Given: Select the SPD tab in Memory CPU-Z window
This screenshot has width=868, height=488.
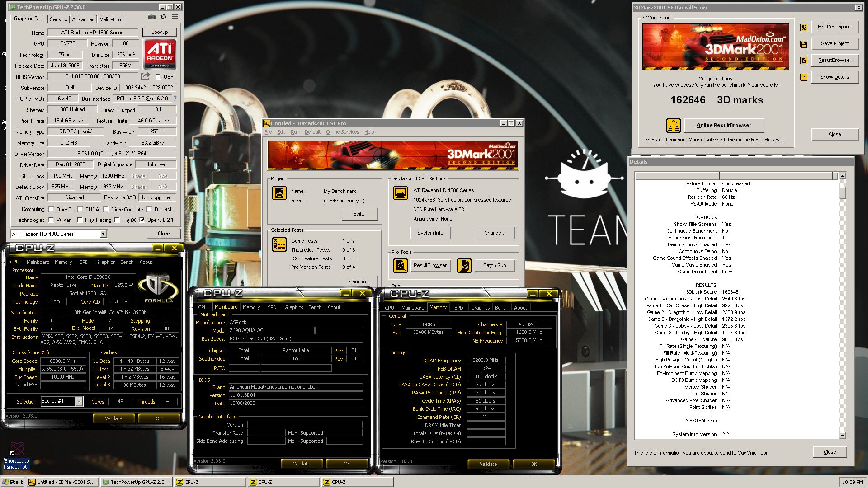Looking at the screenshot, I should 458,308.
